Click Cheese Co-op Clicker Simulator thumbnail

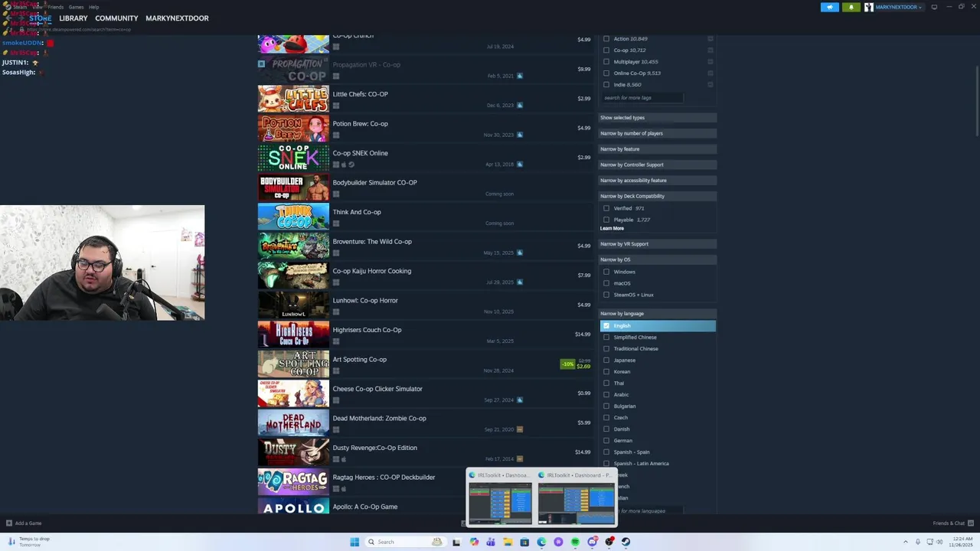(x=293, y=394)
